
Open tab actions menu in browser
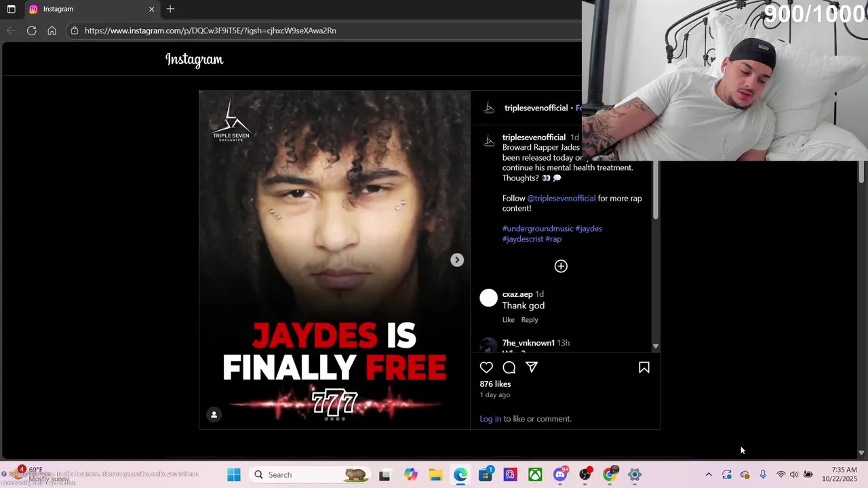[11, 9]
